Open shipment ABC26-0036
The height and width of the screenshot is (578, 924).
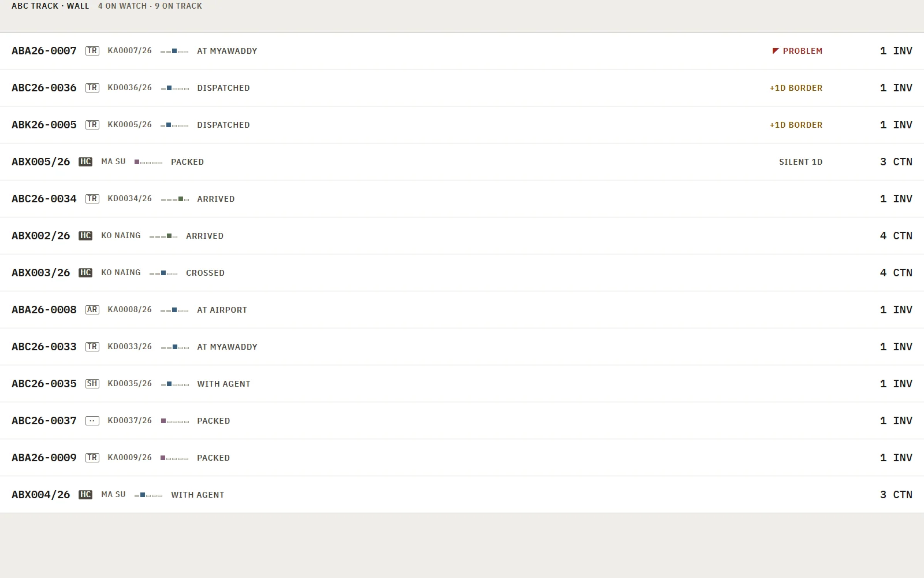[x=462, y=88]
